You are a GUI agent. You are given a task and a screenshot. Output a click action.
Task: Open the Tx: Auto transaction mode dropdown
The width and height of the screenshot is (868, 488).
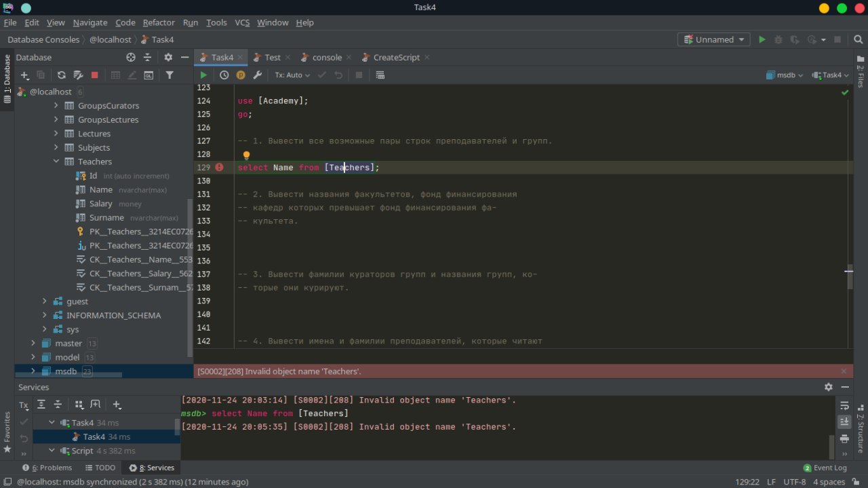pyautogui.click(x=292, y=75)
